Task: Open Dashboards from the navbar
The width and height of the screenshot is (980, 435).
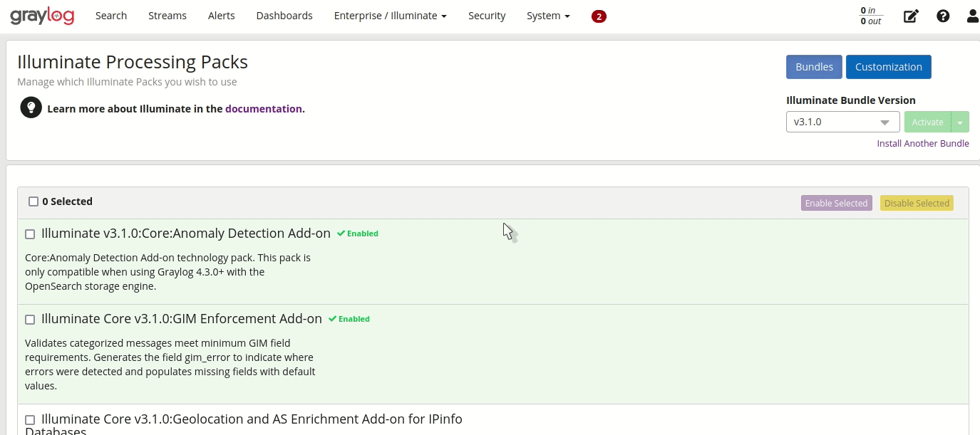Action: click(284, 16)
